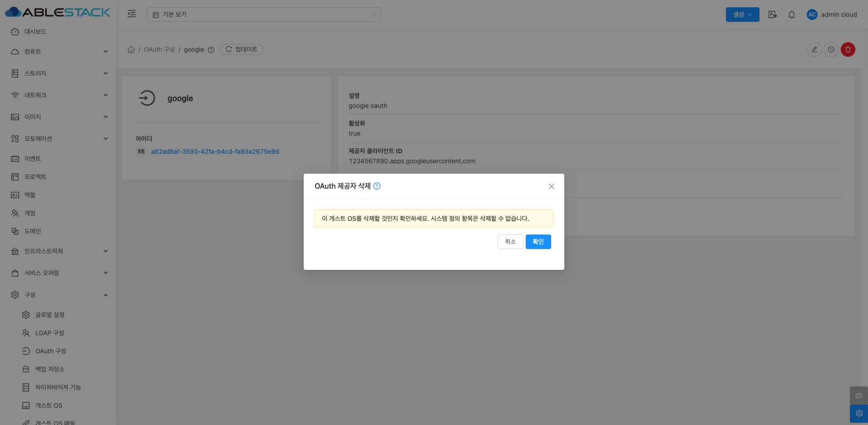Screen dimensions: 868x425
Task: Go to OAuth 구성 breadcrumb link
Action: (159, 49)
